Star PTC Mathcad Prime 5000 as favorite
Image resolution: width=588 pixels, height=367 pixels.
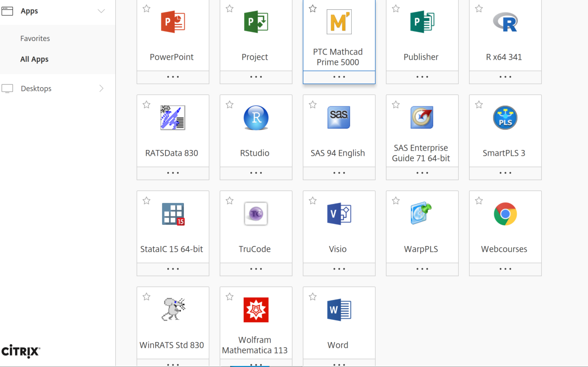[x=313, y=9]
